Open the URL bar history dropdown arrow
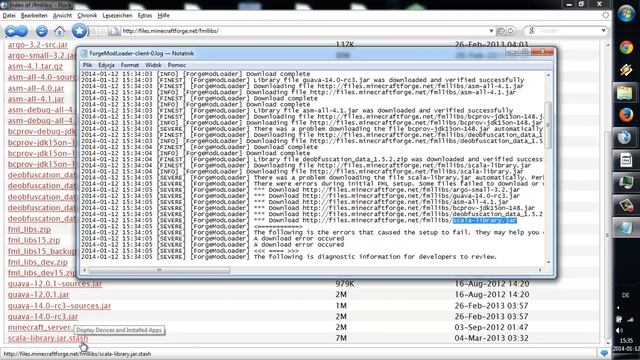This screenshot has height=360, width=640. tap(491, 31)
